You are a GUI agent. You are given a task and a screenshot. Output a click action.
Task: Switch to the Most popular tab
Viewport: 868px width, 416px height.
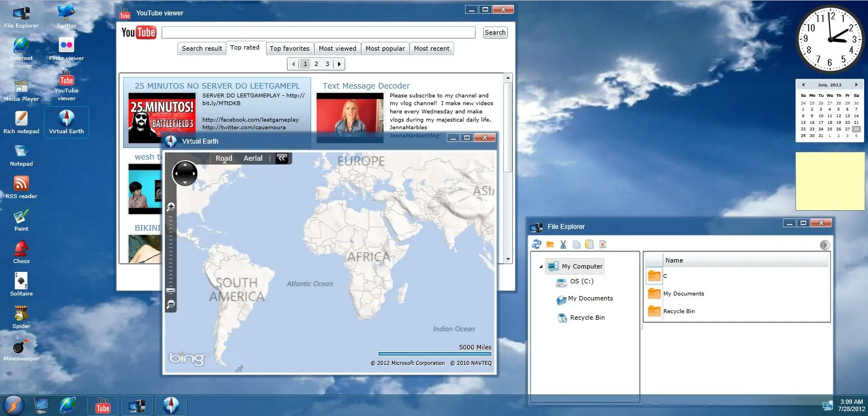tap(385, 48)
